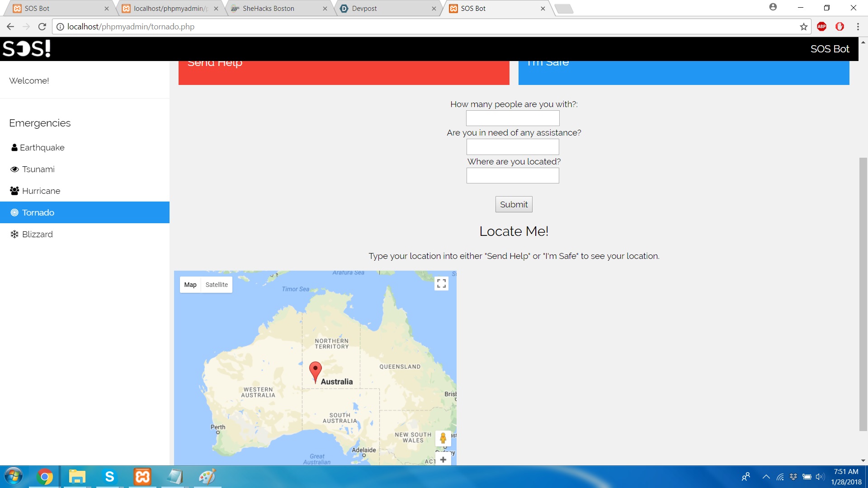Click the red Send Help panel

point(344,72)
